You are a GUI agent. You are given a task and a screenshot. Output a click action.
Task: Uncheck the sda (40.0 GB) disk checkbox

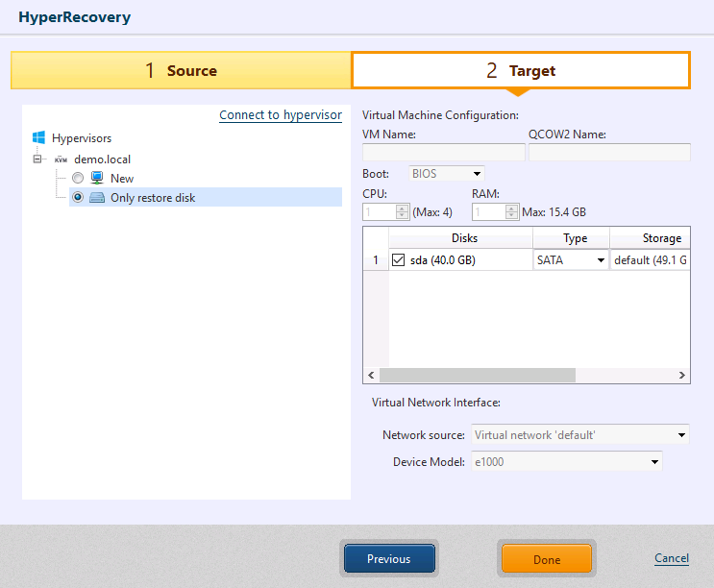tap(399, 259)
